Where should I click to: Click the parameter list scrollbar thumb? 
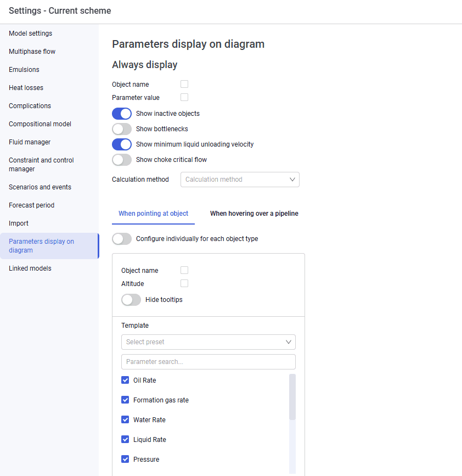pyautogui.click(x=292, y=397)
